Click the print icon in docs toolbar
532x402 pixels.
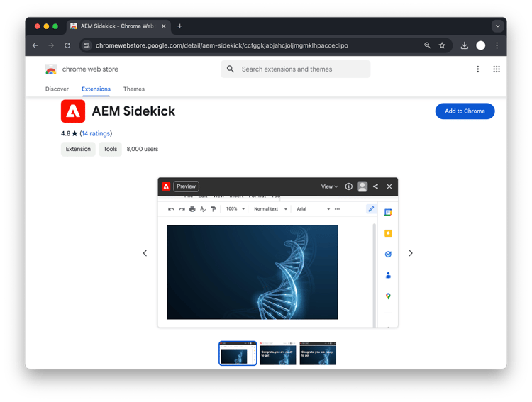click(x=192, y=209)
